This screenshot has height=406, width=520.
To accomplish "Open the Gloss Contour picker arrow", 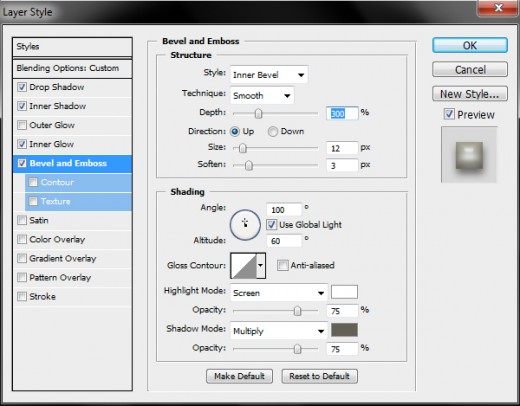I will pos(261,266).
